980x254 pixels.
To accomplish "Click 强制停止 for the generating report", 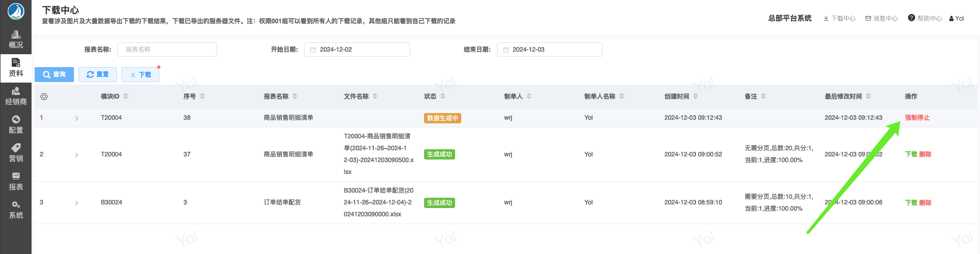I will click(x=917, y=118).
